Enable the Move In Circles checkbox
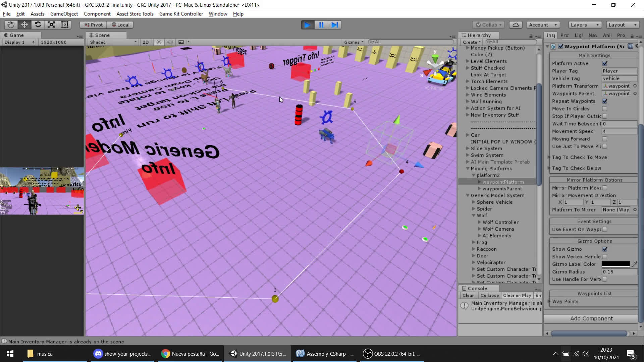This screenshot has height=362, width=644. point(604,109)
